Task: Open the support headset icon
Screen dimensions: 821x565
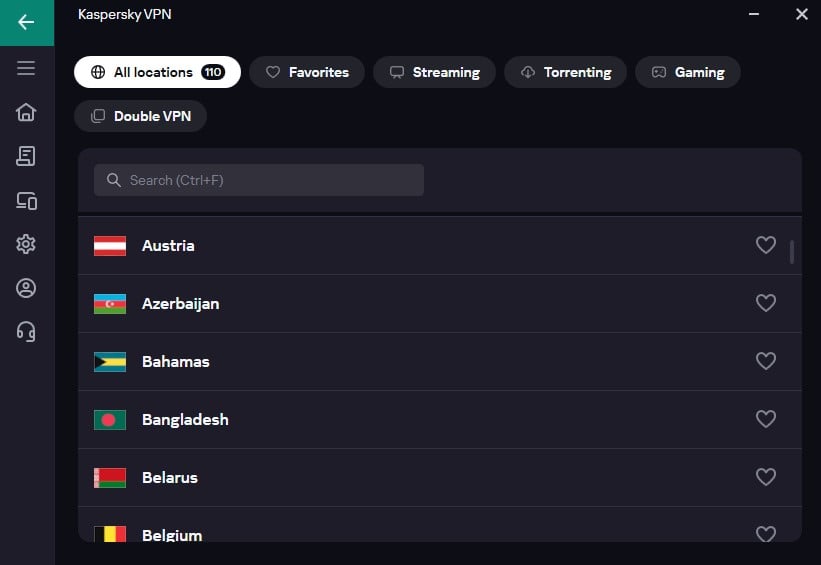Action: coord(26,332)
